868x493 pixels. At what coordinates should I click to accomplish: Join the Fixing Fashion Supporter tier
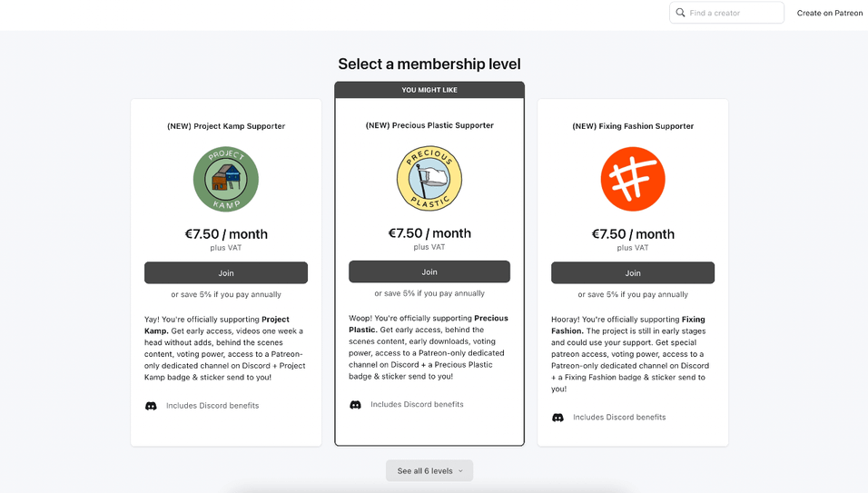click(633, 273)
